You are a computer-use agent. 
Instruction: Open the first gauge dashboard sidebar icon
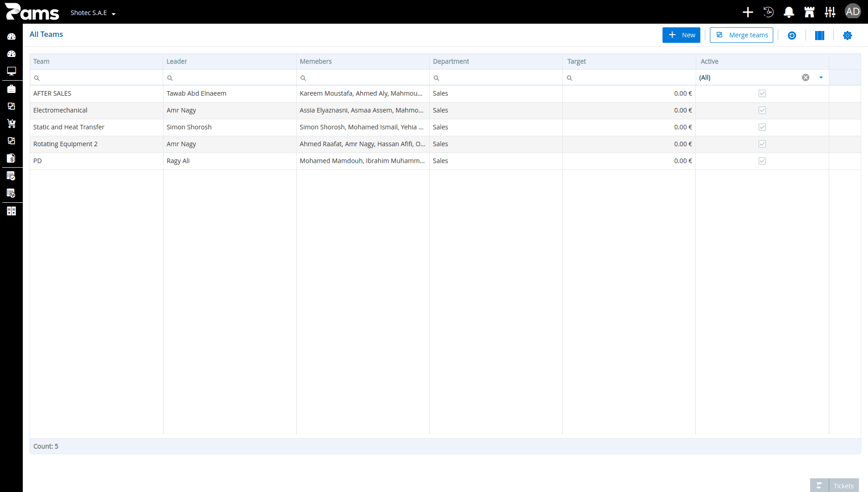(11, 36)
